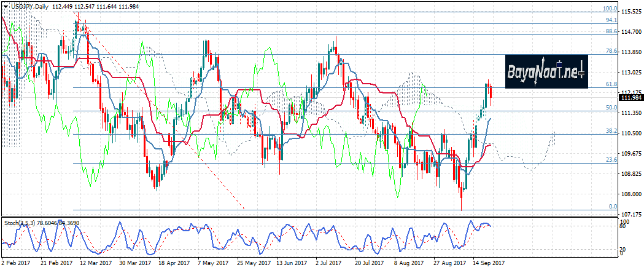
Task: Click the 108.000 price axis label
Action: pyautogui.click(x=632, y=194)
